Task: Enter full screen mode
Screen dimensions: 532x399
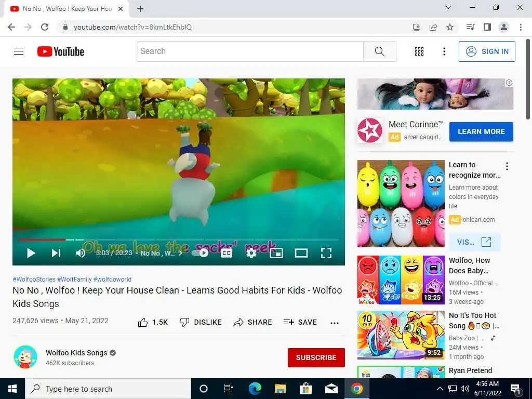Action: tap(326, 253)
